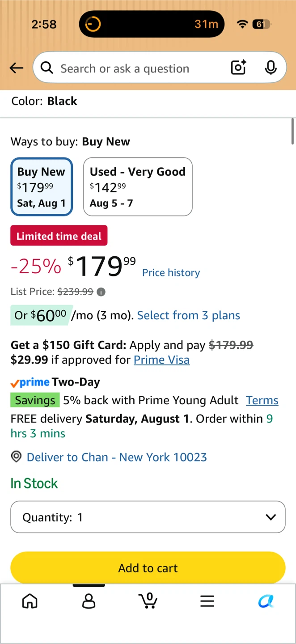This screenshot has height=644, width=296.
Task: Open the Prime Visa link
Action: pos(162,360)
